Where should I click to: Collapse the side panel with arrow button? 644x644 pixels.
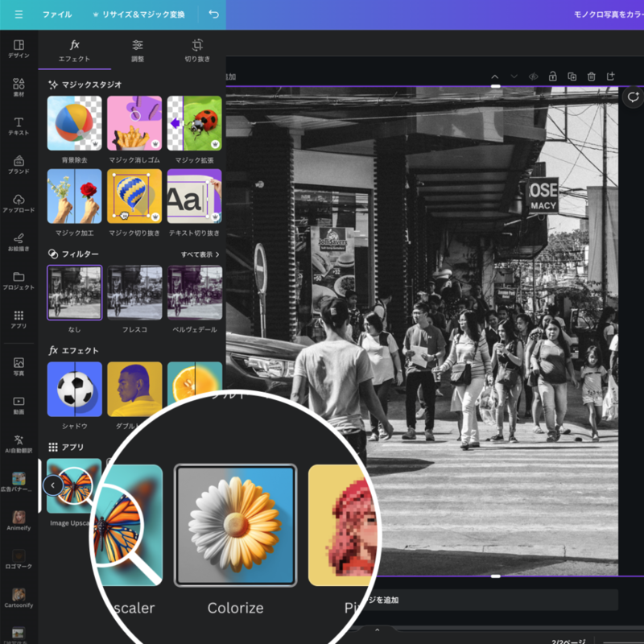[x=52, y=485]
